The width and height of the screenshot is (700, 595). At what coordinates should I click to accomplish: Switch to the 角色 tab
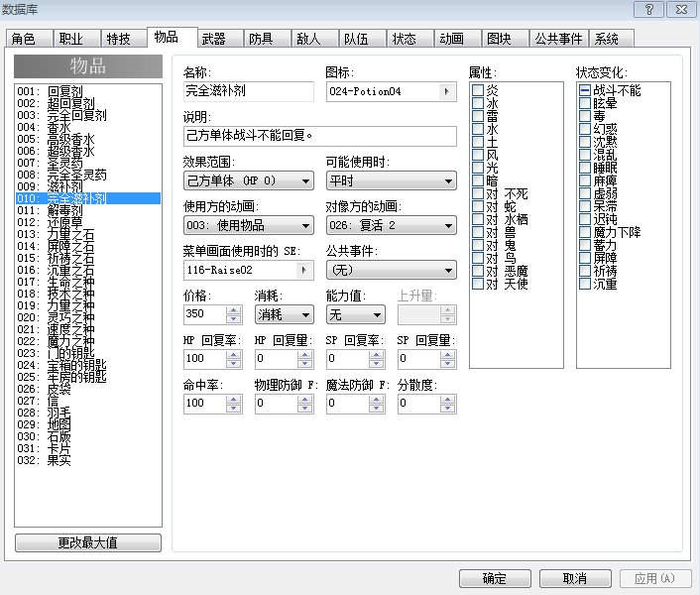tap(29, 39)
